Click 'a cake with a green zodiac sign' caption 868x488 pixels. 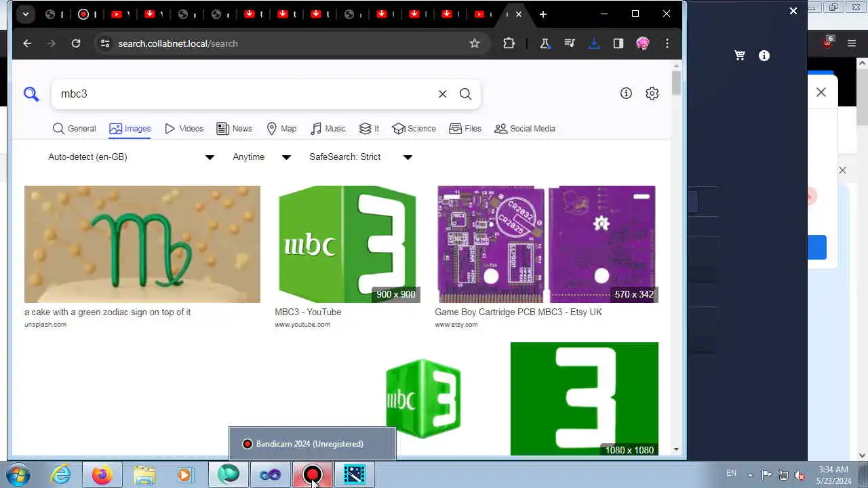point(108,312)
